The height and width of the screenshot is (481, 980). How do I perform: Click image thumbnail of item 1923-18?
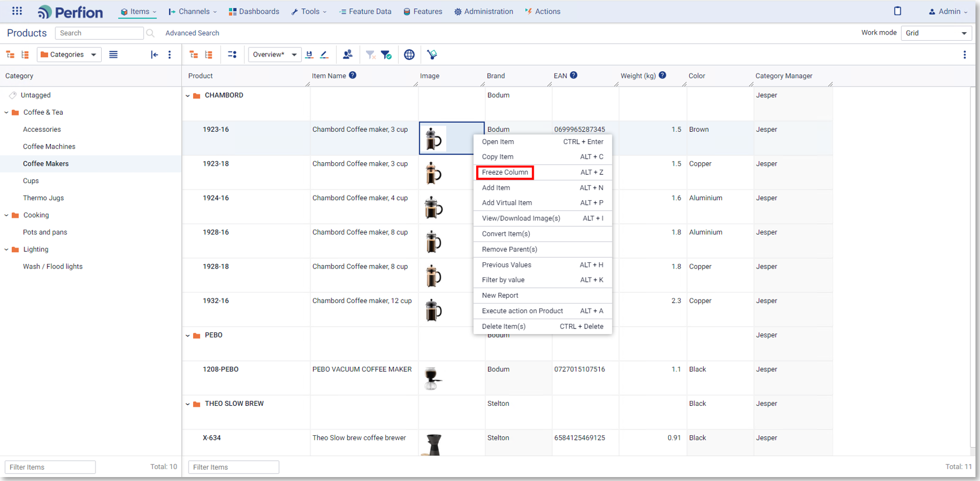pyautogui.click(x=433, y=174)
